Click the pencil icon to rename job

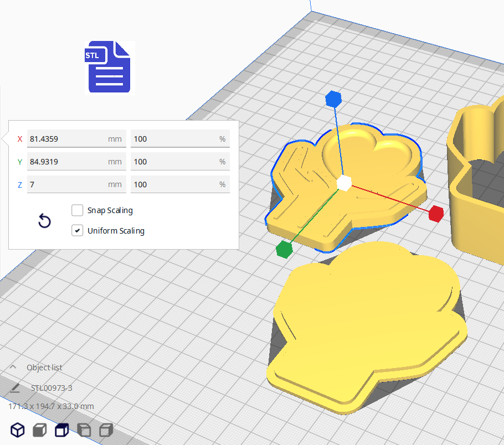(x=16, y=388)
